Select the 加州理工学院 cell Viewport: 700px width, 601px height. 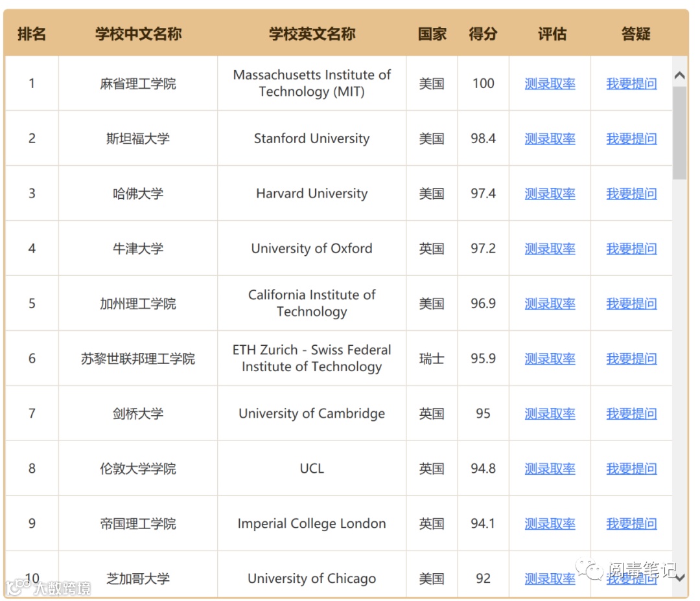tap(138, 304)
